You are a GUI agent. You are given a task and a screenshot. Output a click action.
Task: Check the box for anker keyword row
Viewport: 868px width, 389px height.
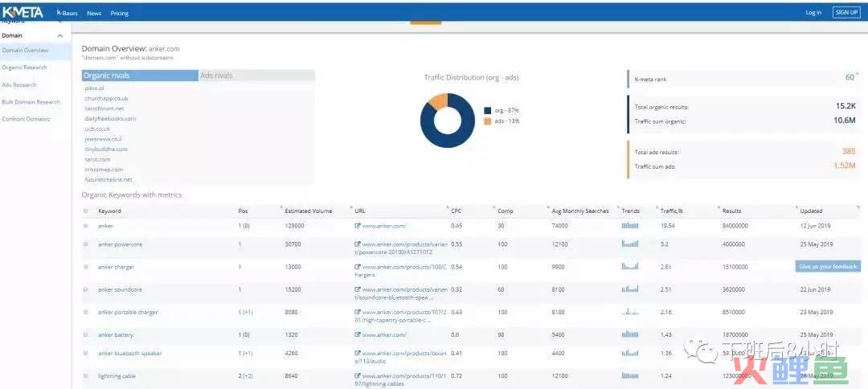point(85,226)
